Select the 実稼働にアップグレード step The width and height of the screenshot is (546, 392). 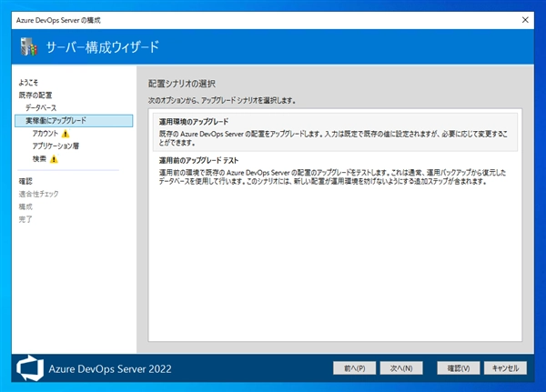[x=74, y=120]
